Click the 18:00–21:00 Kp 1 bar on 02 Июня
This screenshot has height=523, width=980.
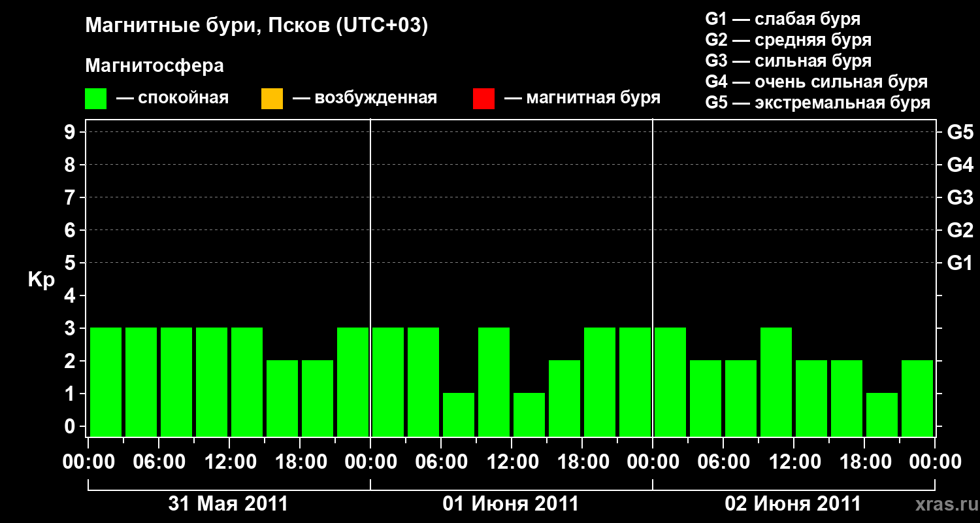coord(882,414)
